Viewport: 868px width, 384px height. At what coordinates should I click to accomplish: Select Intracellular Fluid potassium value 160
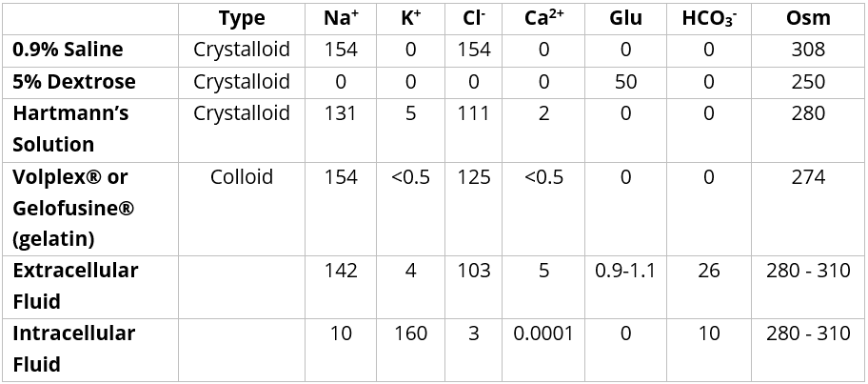pos(410,333)
